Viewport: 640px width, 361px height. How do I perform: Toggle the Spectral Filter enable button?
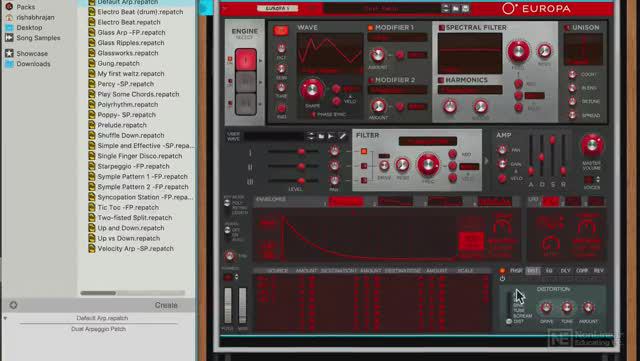pos(441,27)
